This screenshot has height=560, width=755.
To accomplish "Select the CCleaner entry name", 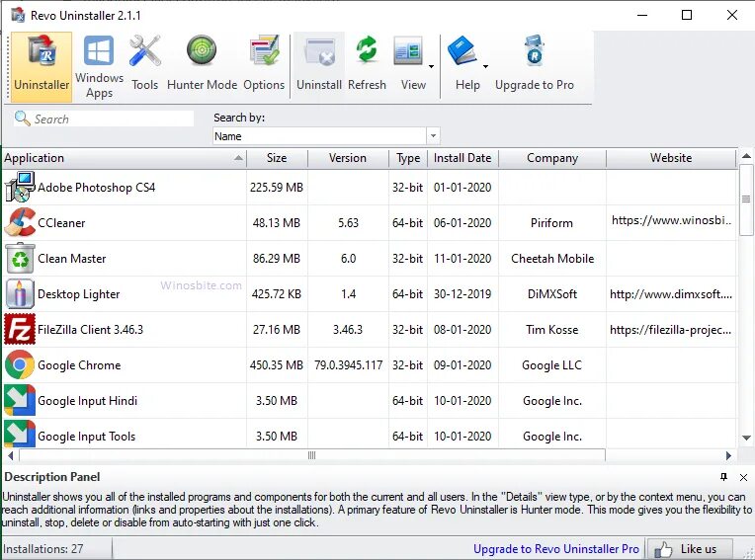I will (61, 223).
